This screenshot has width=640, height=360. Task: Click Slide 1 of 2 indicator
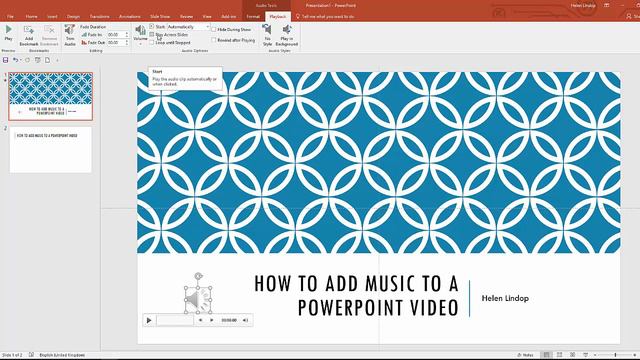[11, 355]
